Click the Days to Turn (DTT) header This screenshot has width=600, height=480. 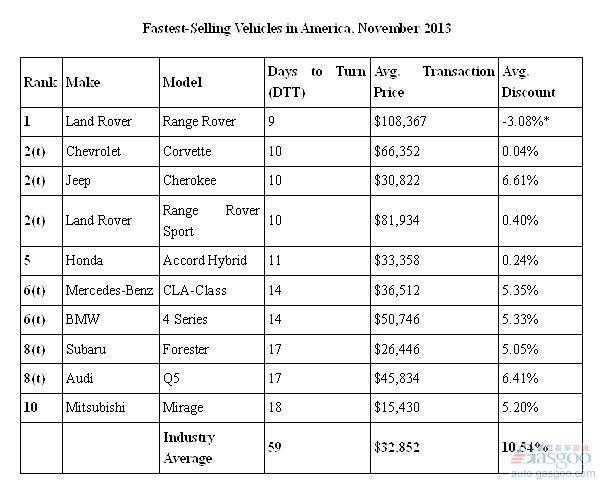pos(318,82)
